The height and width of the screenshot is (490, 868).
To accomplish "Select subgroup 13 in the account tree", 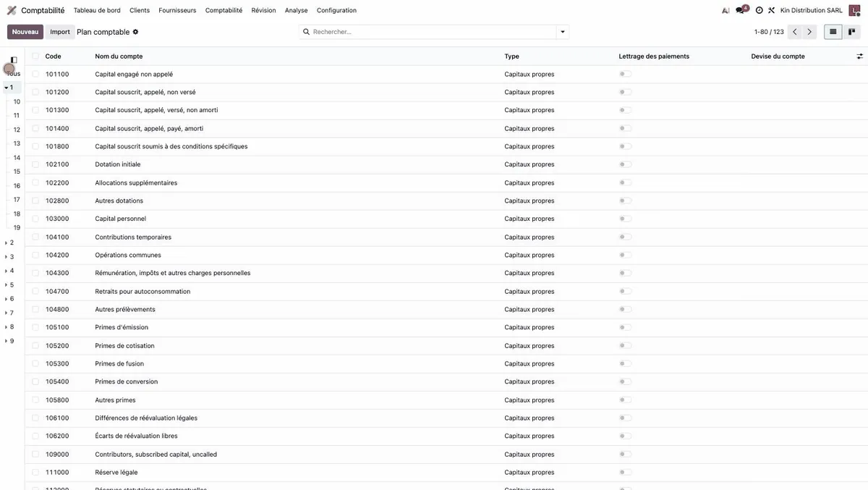I will (x=17, y=143).
